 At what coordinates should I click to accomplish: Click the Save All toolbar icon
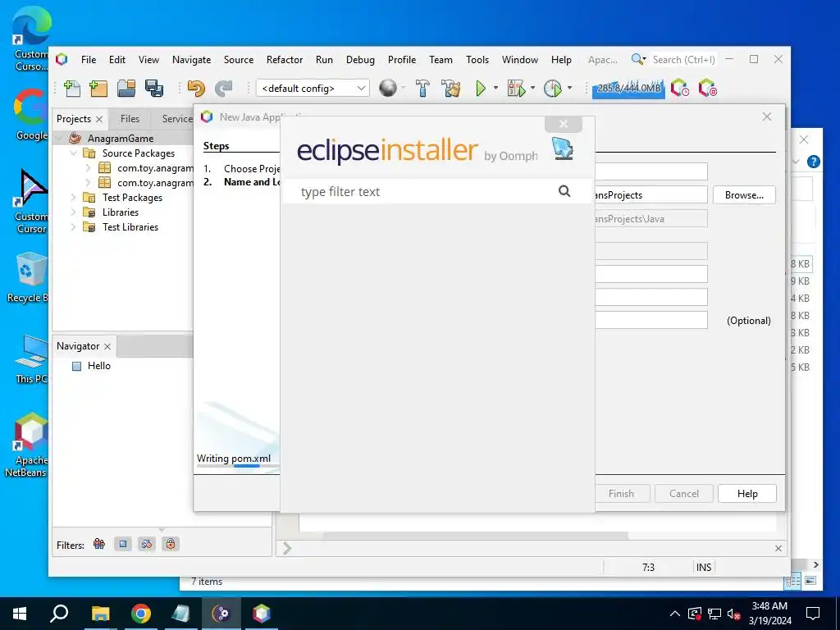153,89
